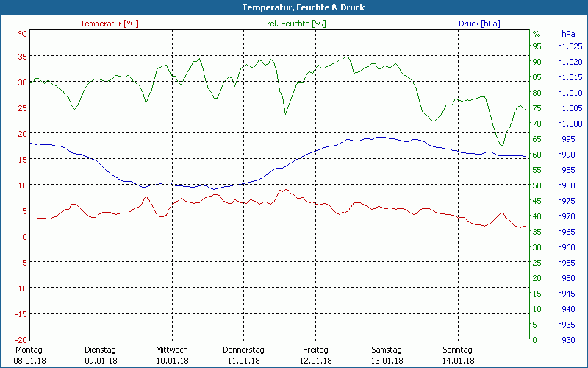588x368 pixels.
Task: Click the chart title "Temperatur, Feuchte & Druck"
Action: [x=304, y=7]
